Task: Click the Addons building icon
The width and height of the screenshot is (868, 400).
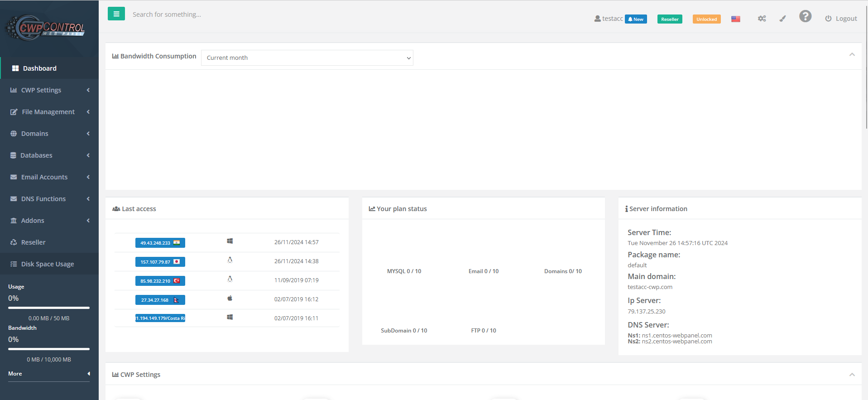Action: click(x=14, y=221)
